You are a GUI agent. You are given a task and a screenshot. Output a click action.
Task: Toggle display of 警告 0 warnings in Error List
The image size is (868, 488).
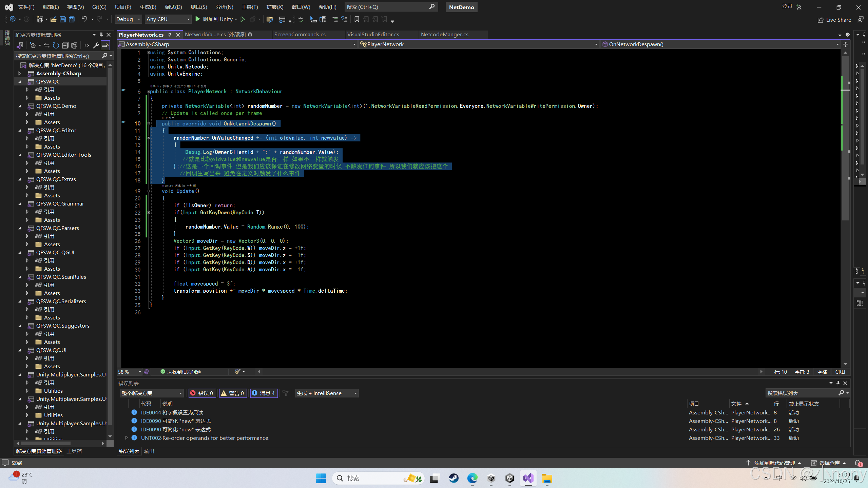pos(233,393)
